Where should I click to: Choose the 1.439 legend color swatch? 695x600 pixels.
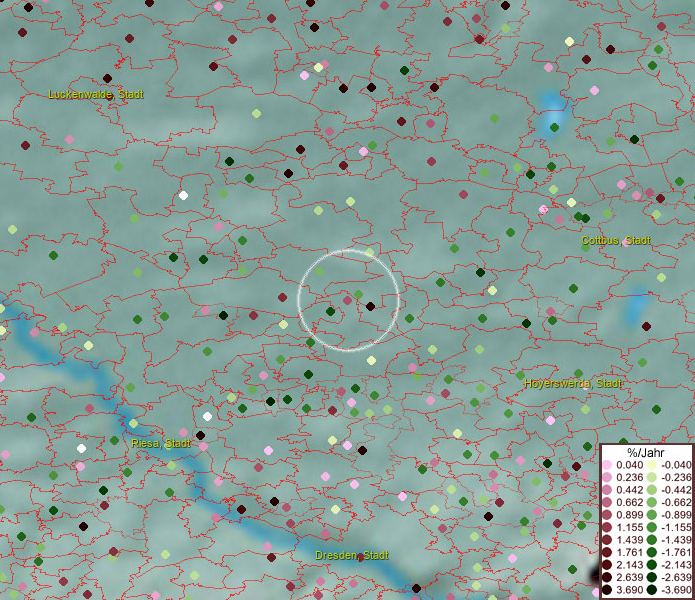click(x=607, y=540)
